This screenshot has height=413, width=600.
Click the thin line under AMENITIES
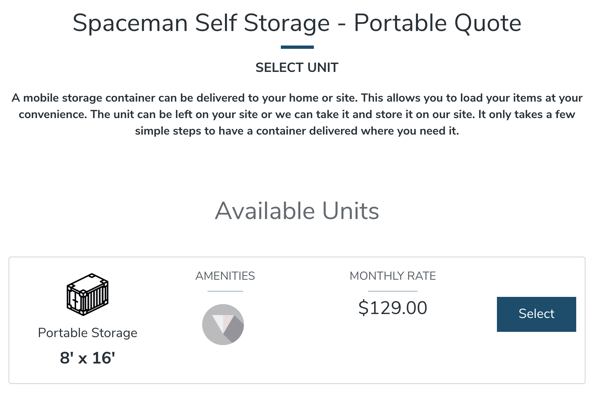225,291
